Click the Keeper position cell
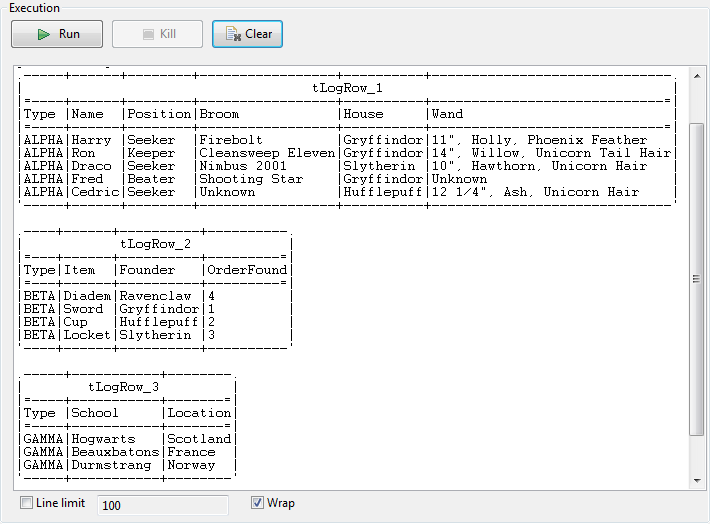The height and width of the screenshot is (524, 710). [151, 153]
